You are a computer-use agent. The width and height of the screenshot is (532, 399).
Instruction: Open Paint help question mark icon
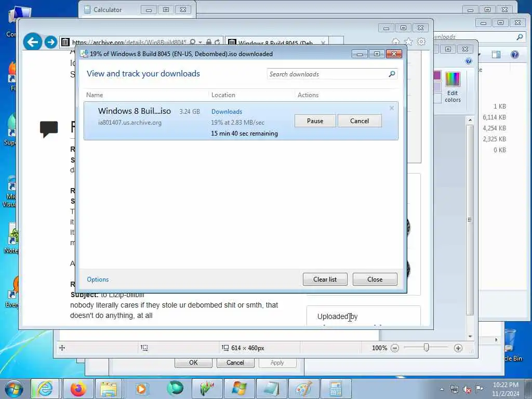468,61
